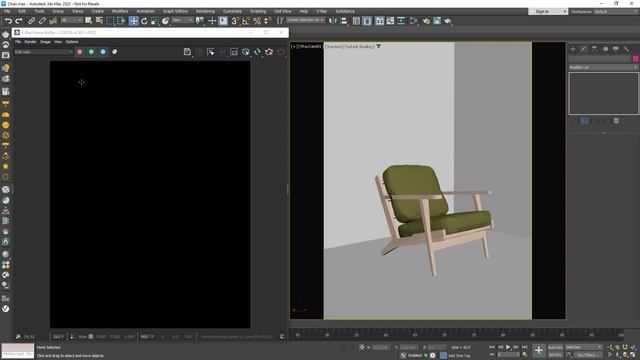Screen dimensions: 640x360
Task: Toggle the red channel in frame buffer
Action: (80, 52)
